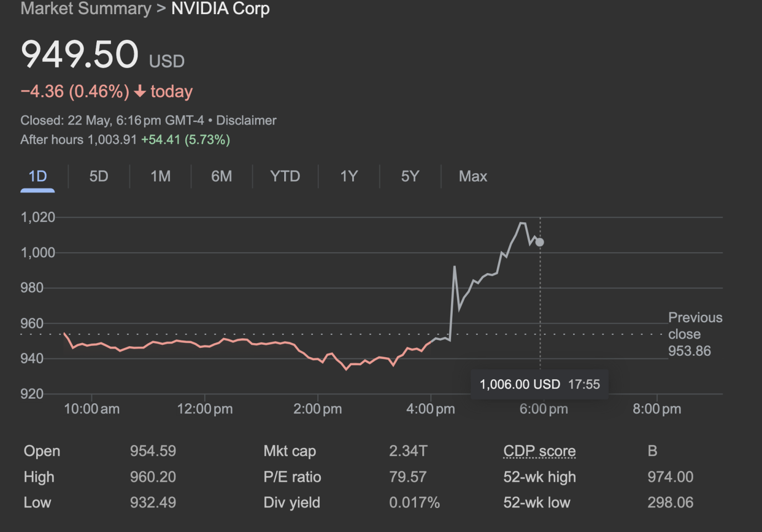Viewport: 762px width, 532px height.
Task: Click the P/E ratio value 79.57
Action: 408,477
